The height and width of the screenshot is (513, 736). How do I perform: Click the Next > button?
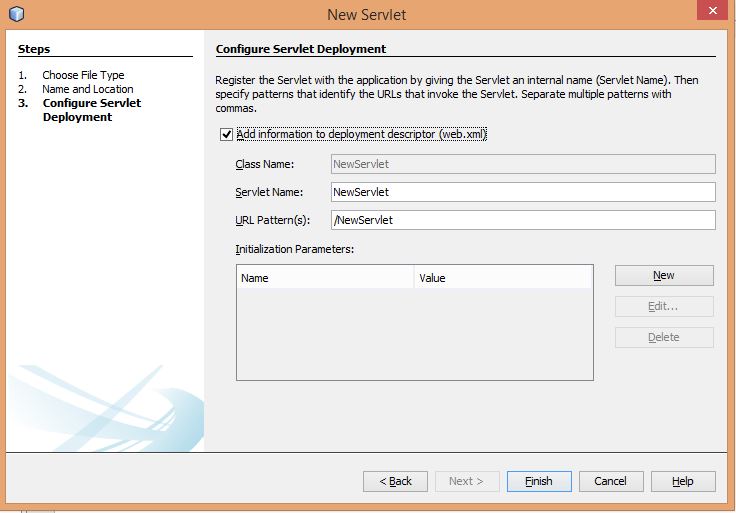(467, 481)
